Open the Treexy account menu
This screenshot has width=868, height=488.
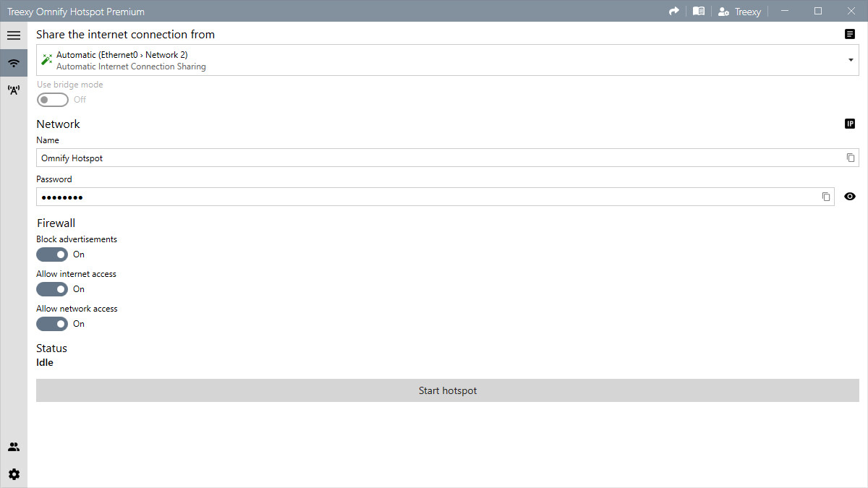[x=739, y=11]
